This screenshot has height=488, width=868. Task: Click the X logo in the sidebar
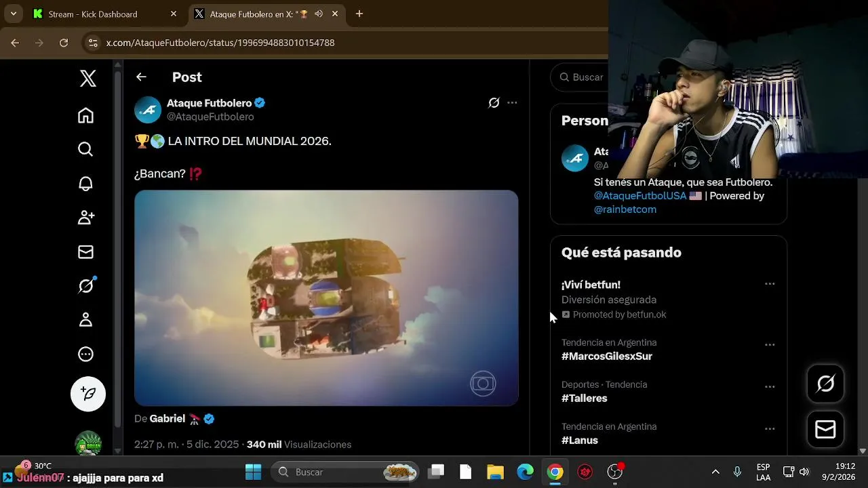pyautogui.click(x=87, y=79)
